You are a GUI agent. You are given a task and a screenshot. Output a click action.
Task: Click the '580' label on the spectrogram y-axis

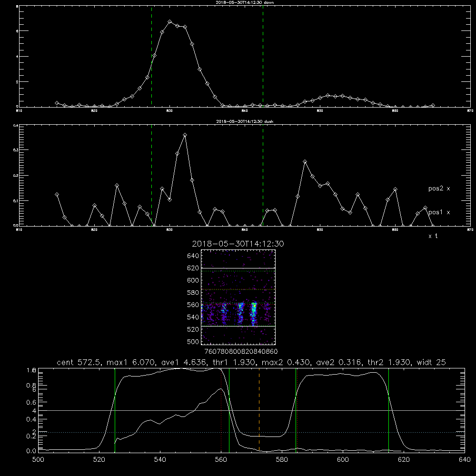pyautogui.click(x=193, y=293)
